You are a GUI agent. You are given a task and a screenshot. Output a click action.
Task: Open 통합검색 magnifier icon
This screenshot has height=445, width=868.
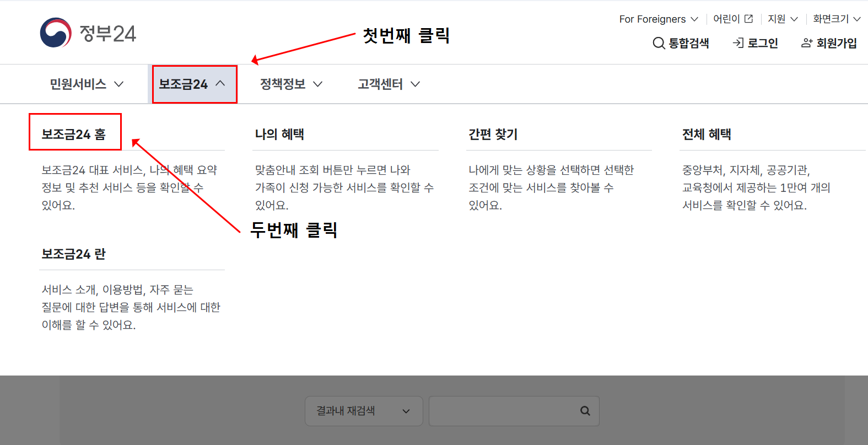tap(659, 43)
